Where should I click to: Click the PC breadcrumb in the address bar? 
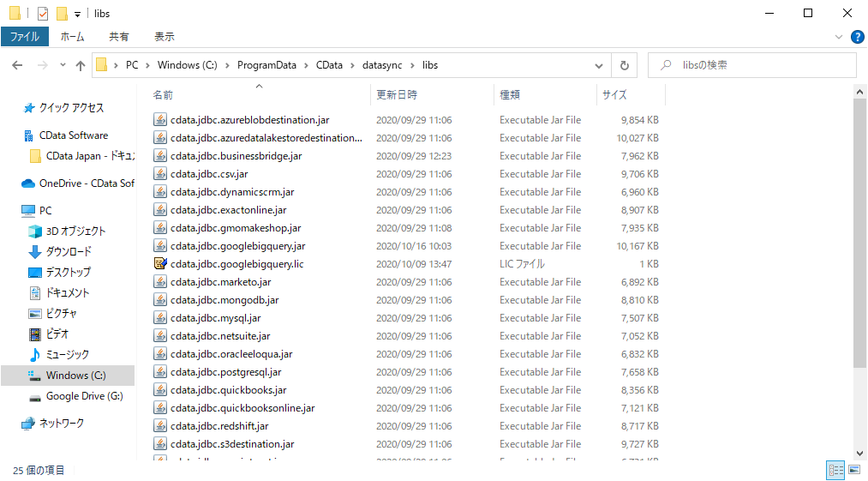tap(132, 65)
